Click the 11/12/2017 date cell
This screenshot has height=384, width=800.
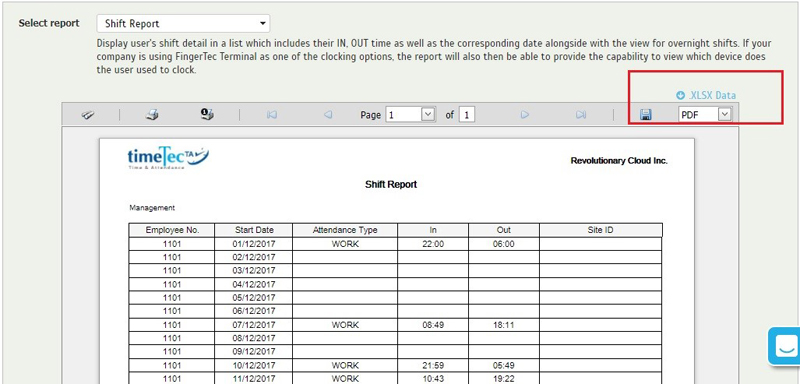[x=254, y=379]
